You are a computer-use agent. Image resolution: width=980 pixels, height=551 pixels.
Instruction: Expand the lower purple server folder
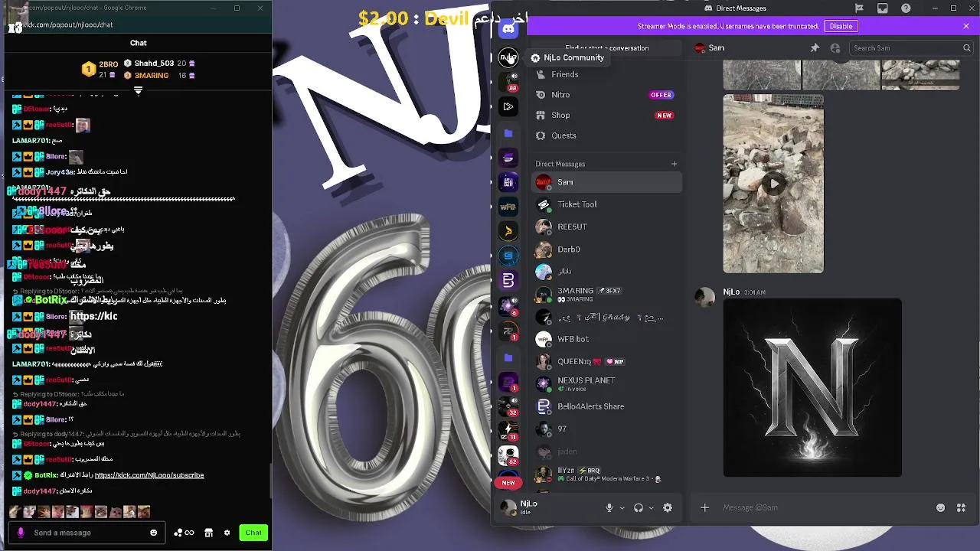tap(508, 357)
